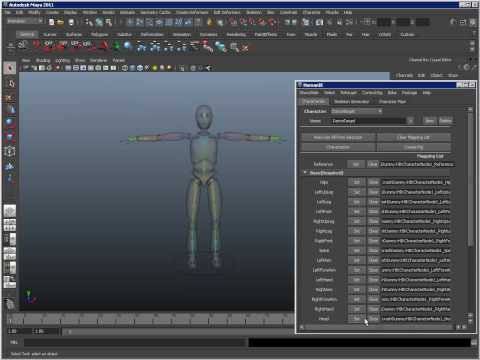Click the wireframe cube icon in panel toolbar
This screenshot has height=360, width=480.
coord(125,68)
